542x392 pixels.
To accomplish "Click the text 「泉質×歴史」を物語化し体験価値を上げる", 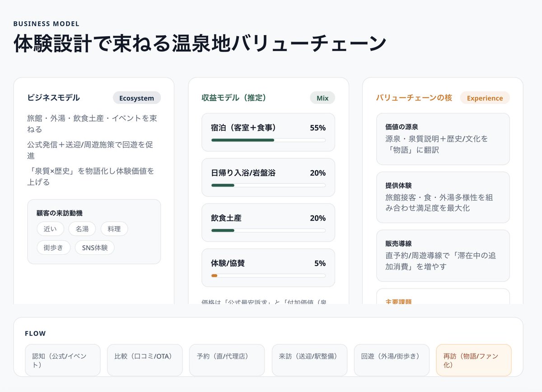I will (91, 177).
